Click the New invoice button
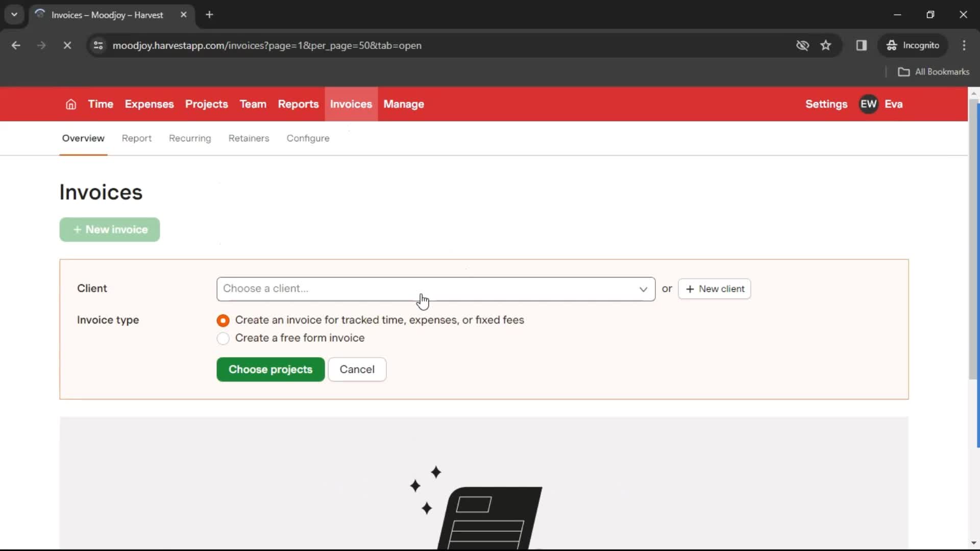 pos(110,230)
